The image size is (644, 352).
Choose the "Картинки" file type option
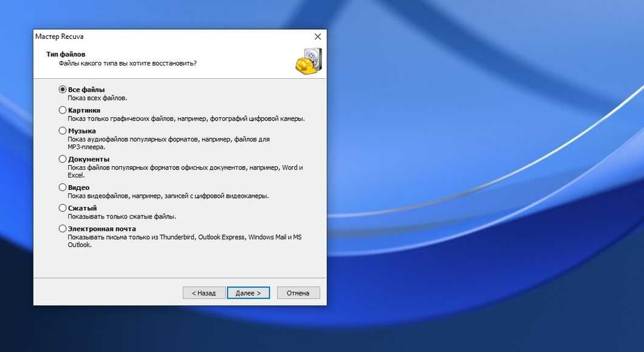pyautogui.click(x=63, y=110)
